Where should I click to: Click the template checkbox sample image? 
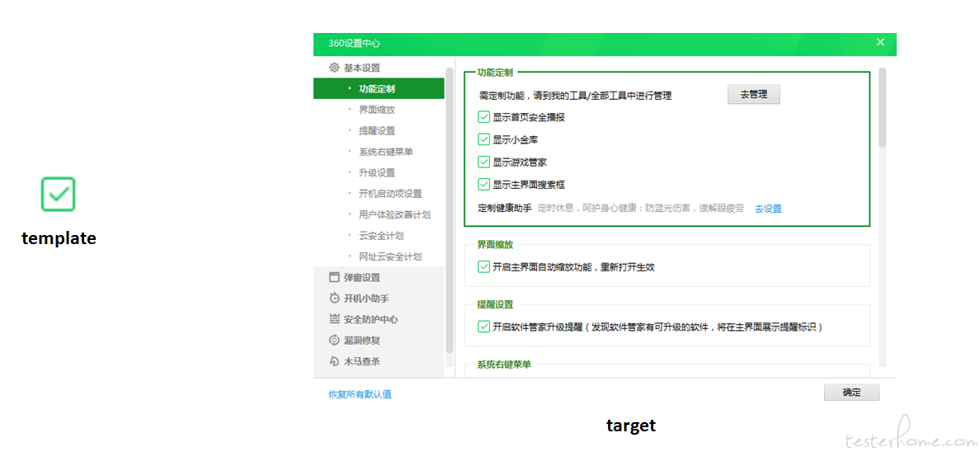point(59,194)
